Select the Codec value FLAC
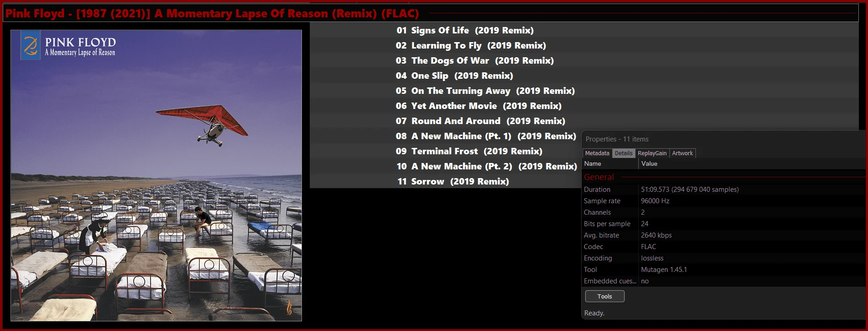 click(x=648, y=247)
